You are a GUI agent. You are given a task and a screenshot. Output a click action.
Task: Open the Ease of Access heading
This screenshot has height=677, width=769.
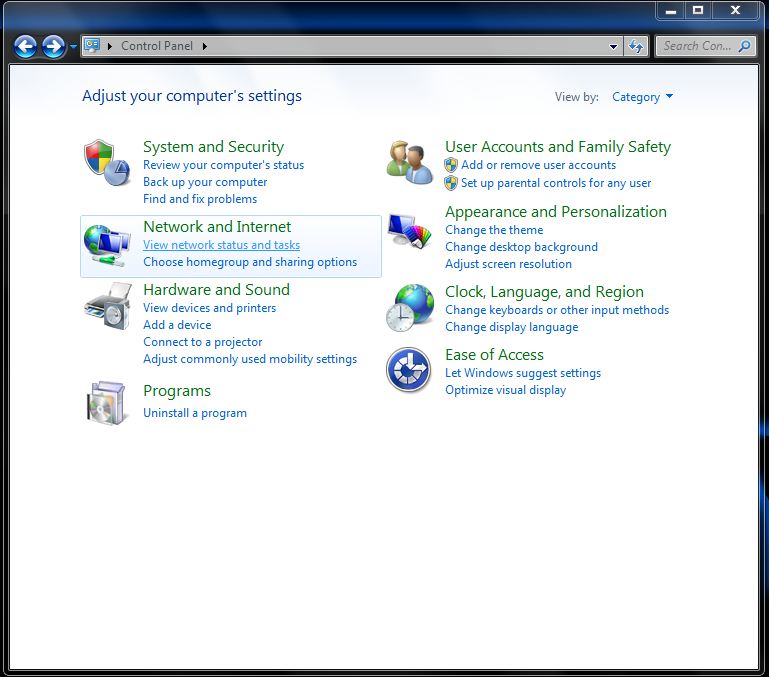click(494, 355)
